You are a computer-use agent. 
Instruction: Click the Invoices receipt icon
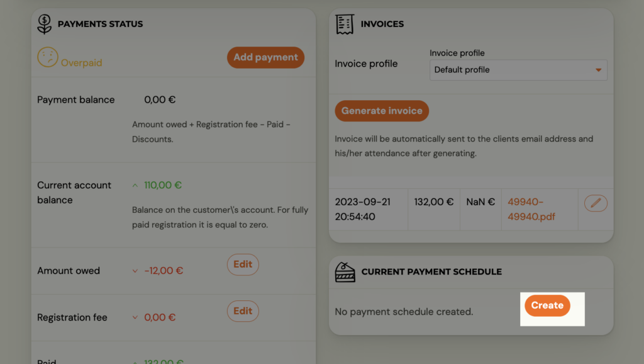[345, 24]
